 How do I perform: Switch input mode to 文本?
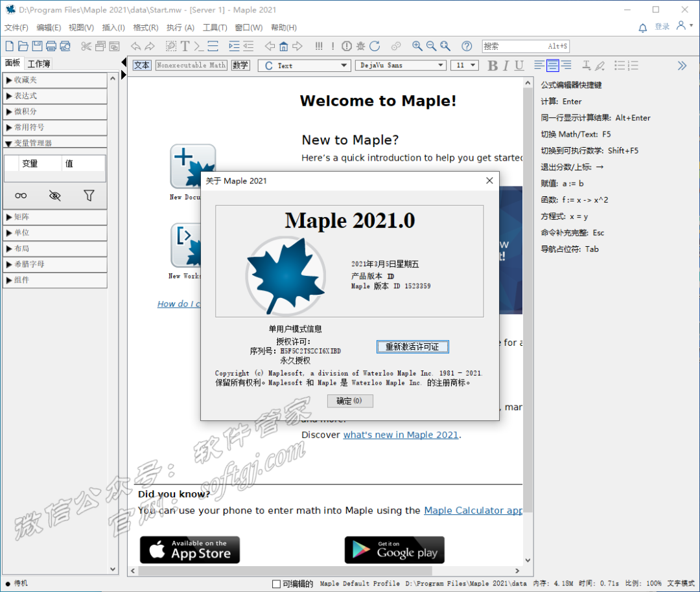point(142,65)
